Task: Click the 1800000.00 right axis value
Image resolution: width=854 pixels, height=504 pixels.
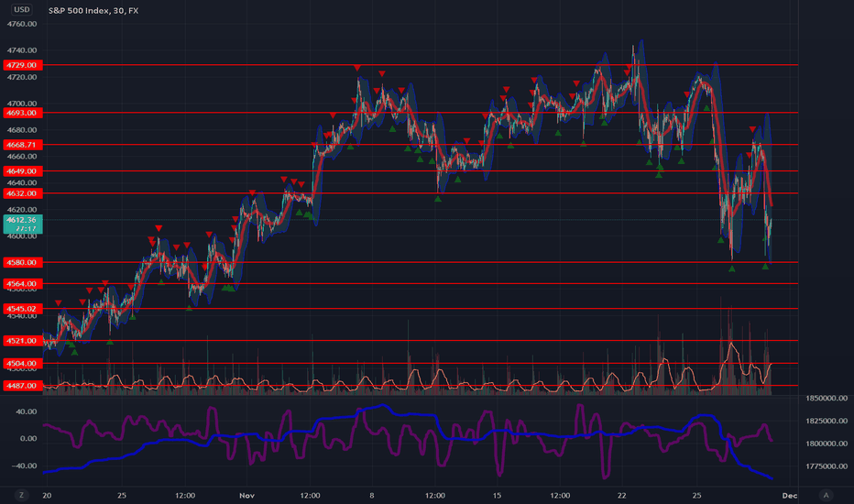Action: pyautogui.click(x=827, y=444)
